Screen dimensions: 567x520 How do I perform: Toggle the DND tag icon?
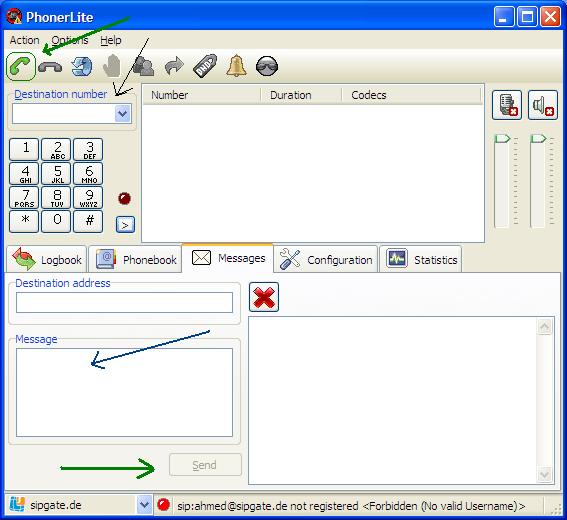(x=205, y=66)
